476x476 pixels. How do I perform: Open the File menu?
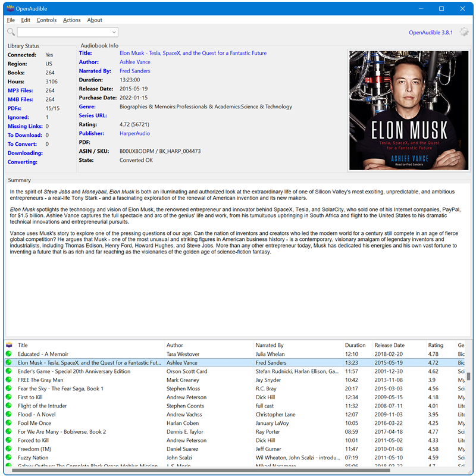click(11, 20)
